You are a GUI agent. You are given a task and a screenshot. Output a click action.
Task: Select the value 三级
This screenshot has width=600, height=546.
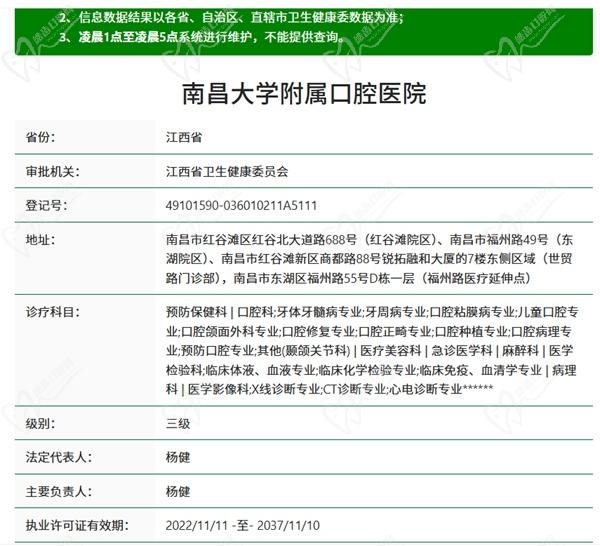(178, 424)
